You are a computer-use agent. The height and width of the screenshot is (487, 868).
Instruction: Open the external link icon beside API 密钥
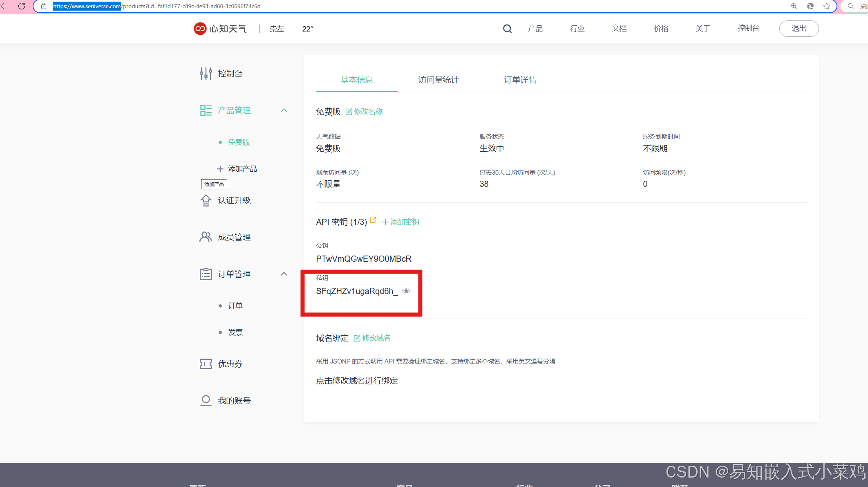[x=373, y=220]
